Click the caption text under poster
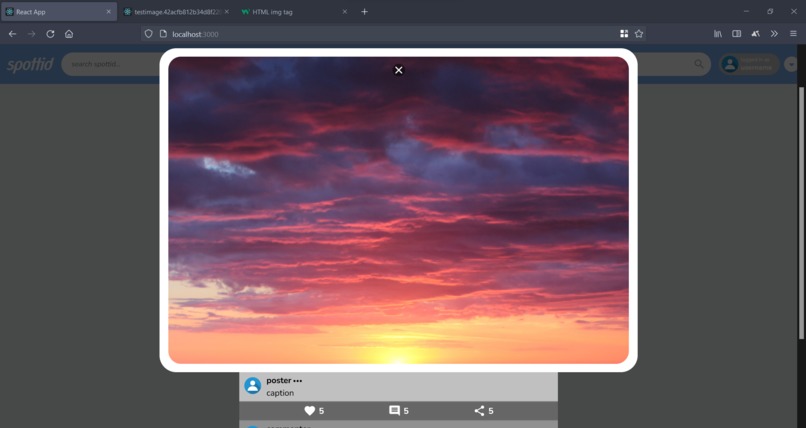 pyautogui.click(x=280, y=393)
